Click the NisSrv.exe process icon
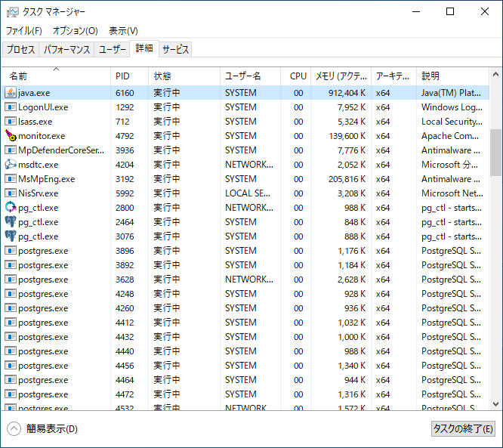Screen dimensions: 503x448 [11, 193]
